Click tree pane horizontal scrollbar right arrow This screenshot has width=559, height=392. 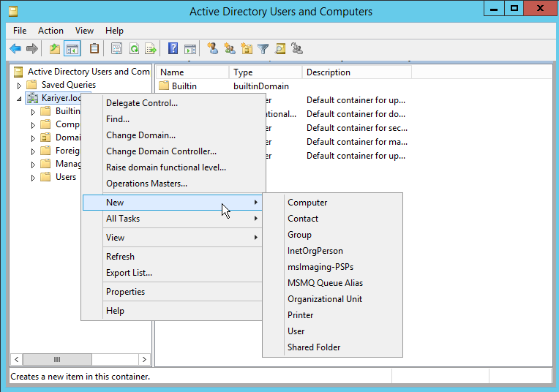[144, 359]
